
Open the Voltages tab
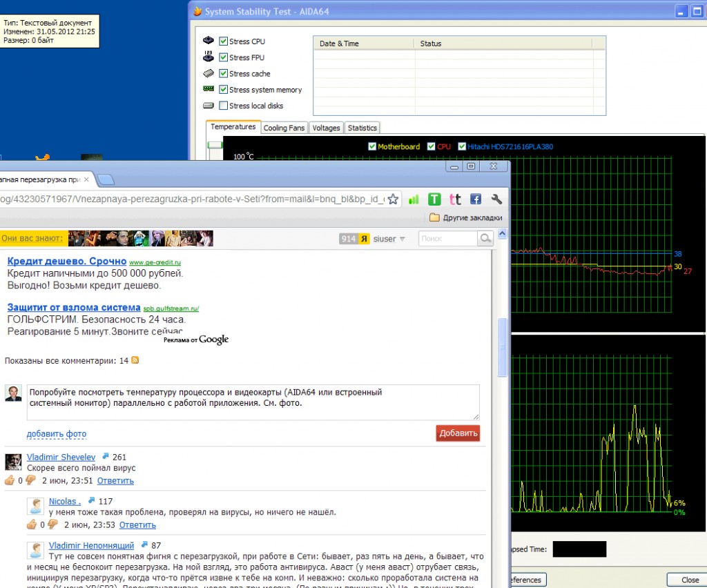pos(326,128)
